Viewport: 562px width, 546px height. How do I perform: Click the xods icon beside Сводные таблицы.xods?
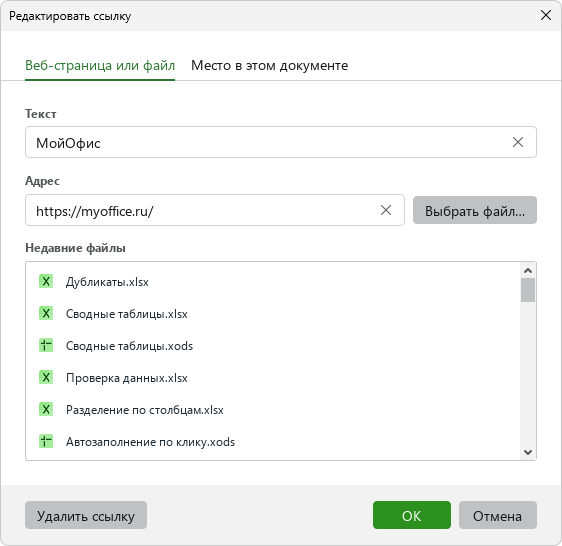tap(46, 345)
